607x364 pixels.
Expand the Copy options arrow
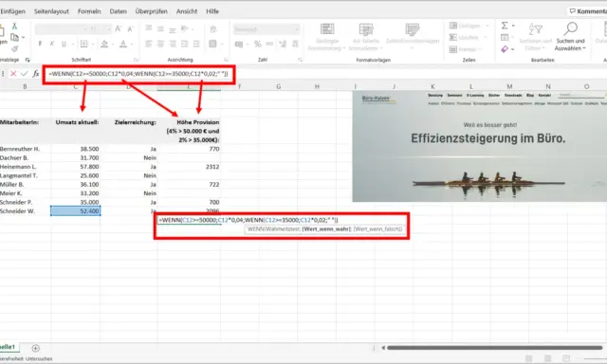(x=23, y=38)
